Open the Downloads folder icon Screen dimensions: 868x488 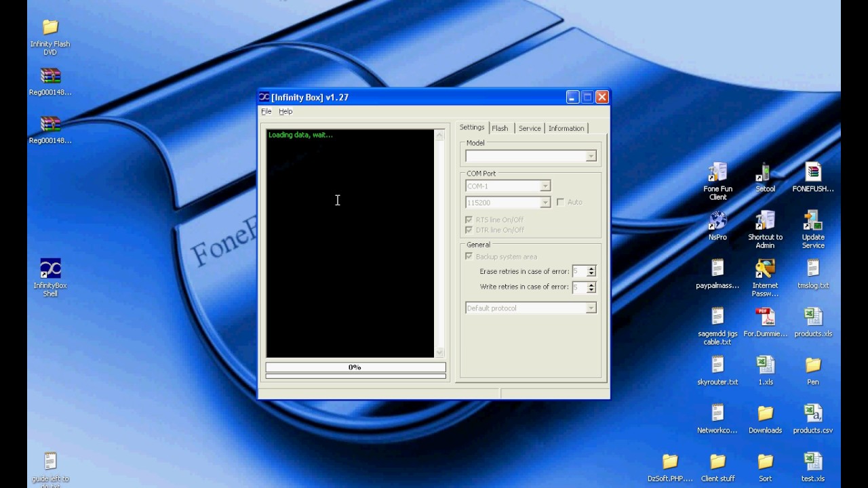[x=765, y=413]
